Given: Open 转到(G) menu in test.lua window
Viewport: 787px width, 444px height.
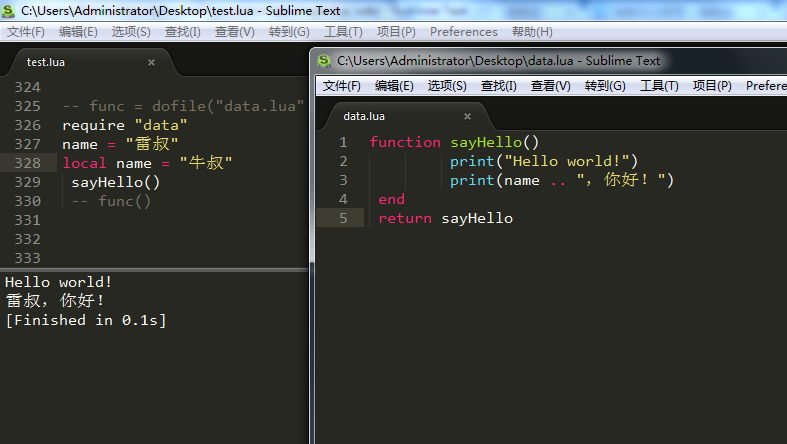Looking at the screenshot, I should tap(289, 32).
